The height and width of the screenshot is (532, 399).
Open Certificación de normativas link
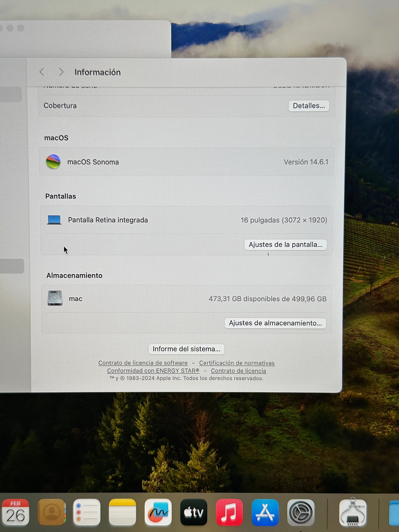coord(237,363)
